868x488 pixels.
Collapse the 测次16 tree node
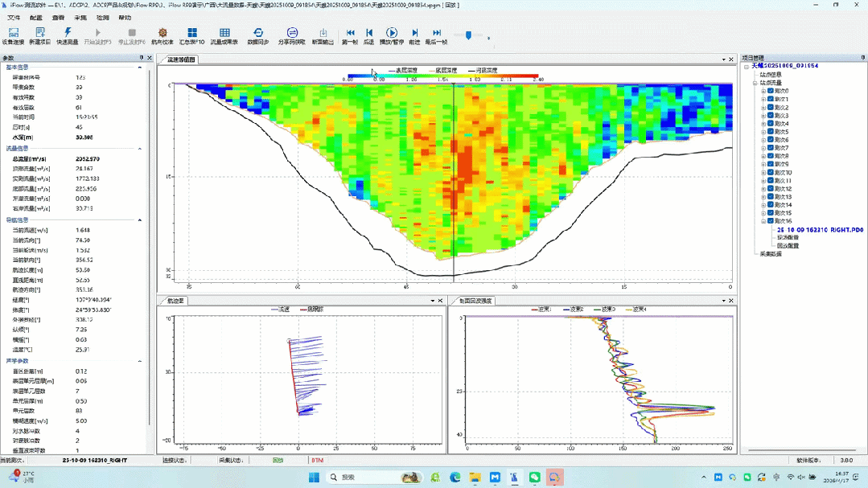(763, 221)
